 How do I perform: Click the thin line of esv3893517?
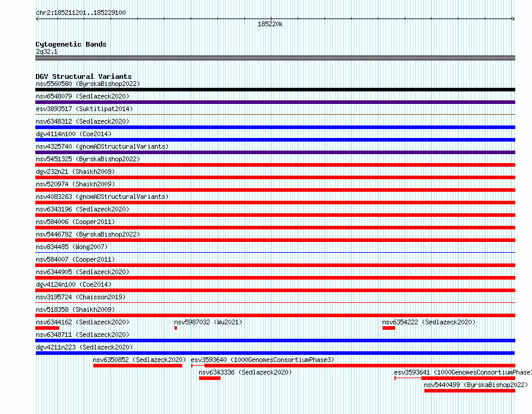click(275, 114)
